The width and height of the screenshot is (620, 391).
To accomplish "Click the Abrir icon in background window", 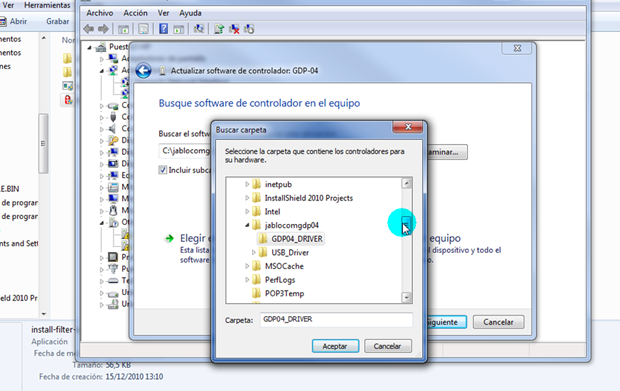I will pos(3,21).
